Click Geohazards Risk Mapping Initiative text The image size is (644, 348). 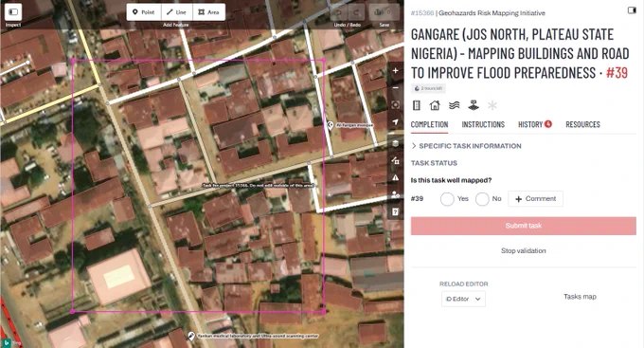(492, 13)
